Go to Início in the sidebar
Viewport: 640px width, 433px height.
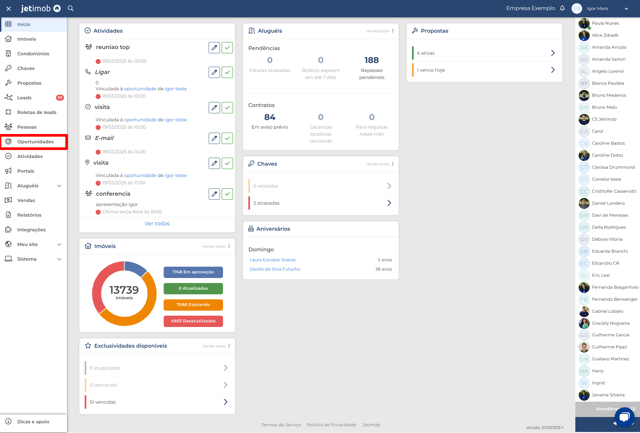point(33,24)
